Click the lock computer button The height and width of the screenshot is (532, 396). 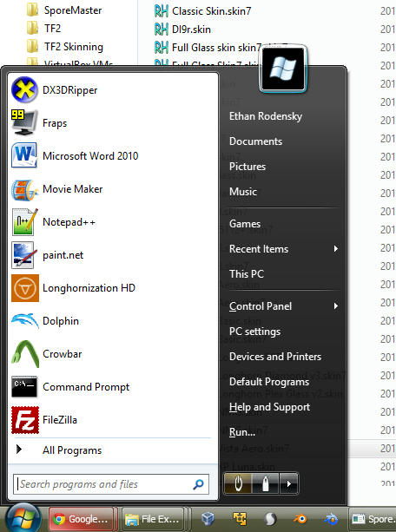tap(265, 483)
